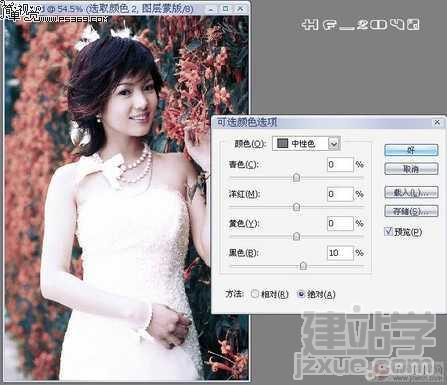Click the 洋红 percentage input field

[x=340, y=194]
